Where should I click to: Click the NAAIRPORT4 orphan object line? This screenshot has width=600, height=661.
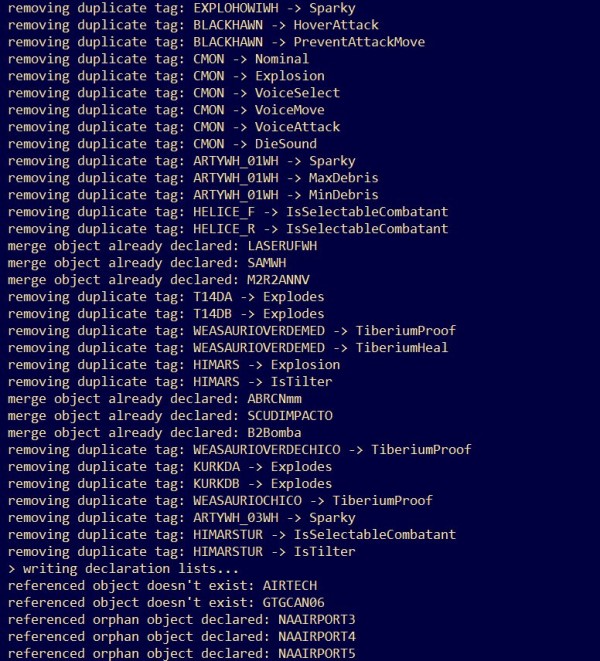click(182, 637)
